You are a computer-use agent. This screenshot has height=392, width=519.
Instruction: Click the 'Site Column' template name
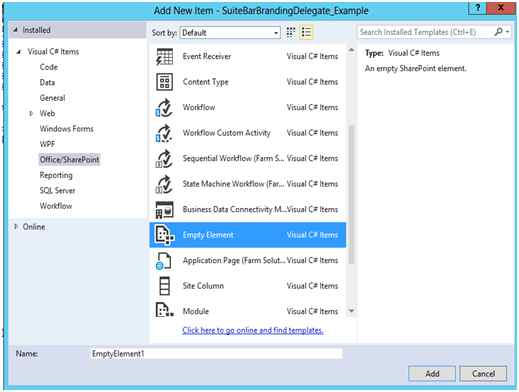click(203, 286)
